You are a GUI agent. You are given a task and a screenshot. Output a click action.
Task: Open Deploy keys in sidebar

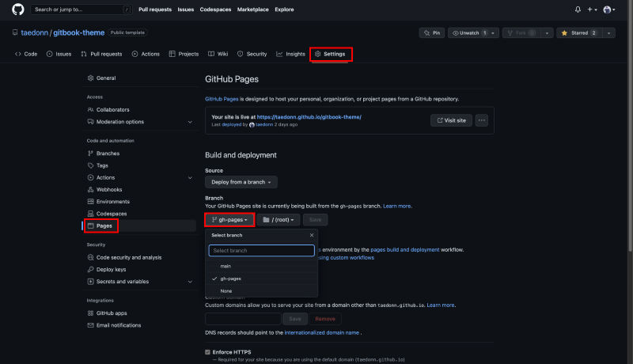pyautogui.click(x=139, y=269)
